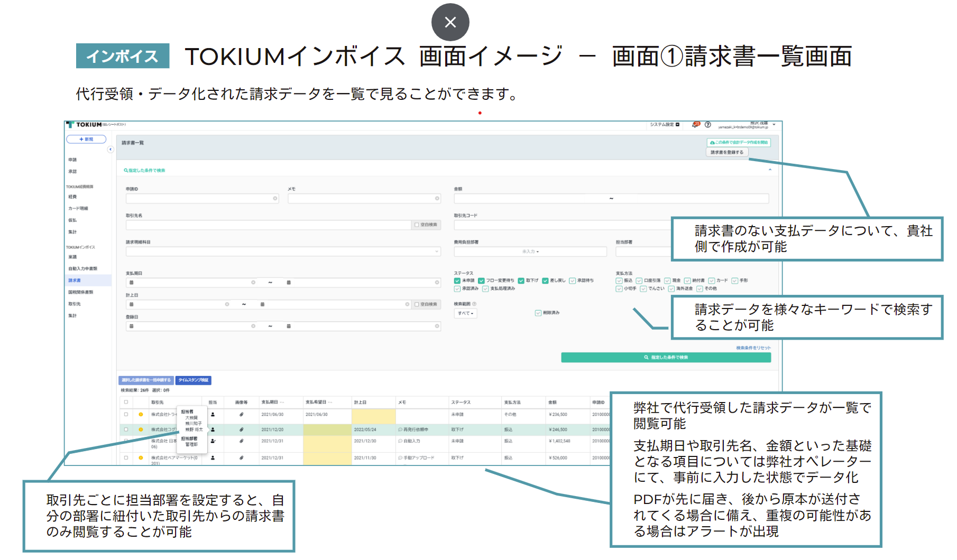
Task: Collapse the sidebar using the left chevron
Action: (x=111, y=150)
